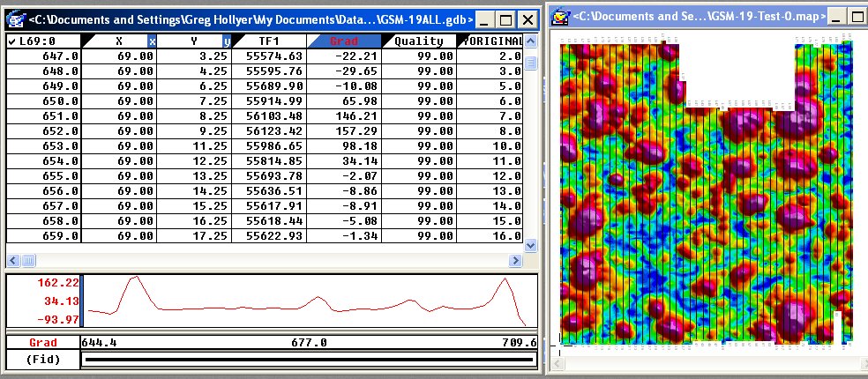Click the Grad value 157.29 cell

(345, 130)
